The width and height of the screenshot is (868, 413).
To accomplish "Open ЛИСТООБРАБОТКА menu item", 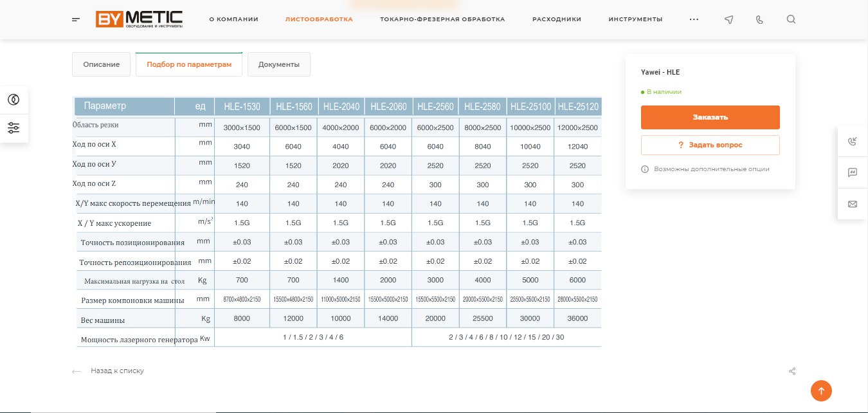I will 319,19.
